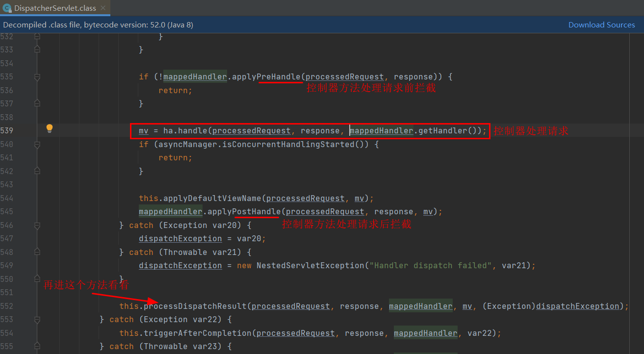Click catch (Exception var22) on line 553
644x354 pixels.
165,319
